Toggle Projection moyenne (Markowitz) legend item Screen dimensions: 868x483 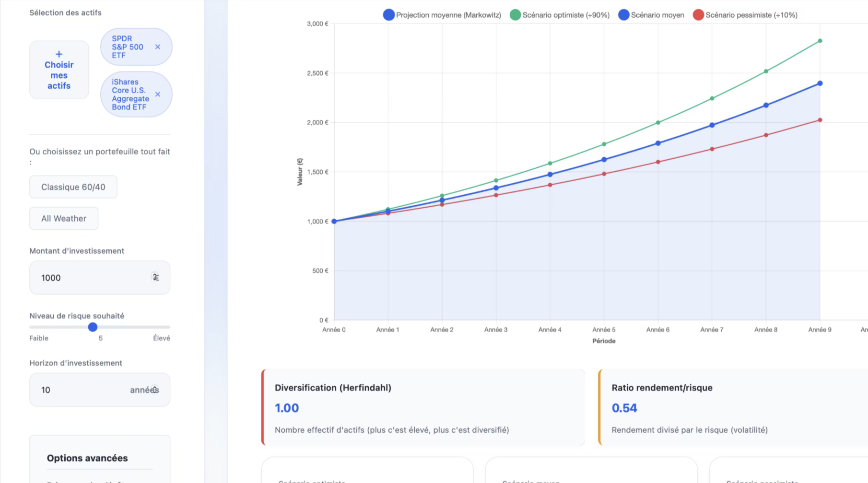[x=442, y=15]
